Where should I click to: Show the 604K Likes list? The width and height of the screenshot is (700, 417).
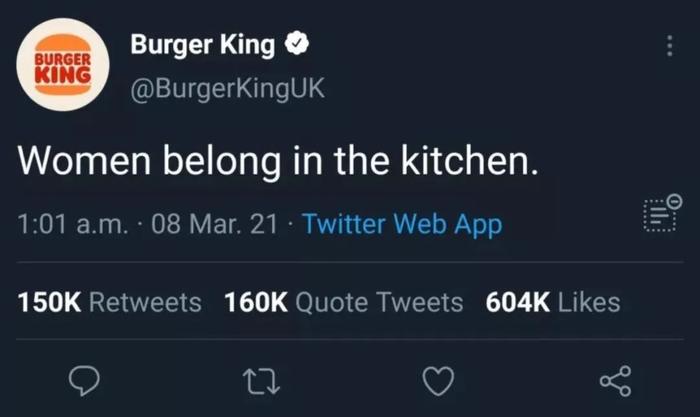553,302
